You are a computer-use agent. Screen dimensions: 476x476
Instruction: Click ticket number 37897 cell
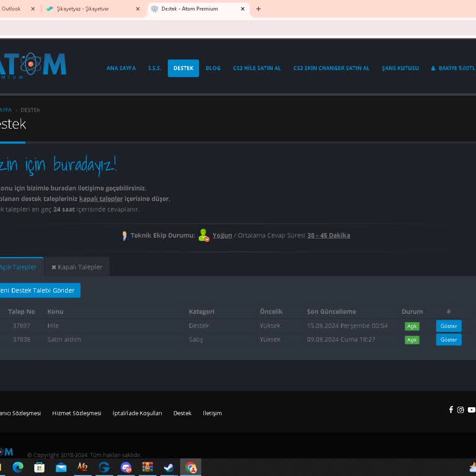click(21, 326)
